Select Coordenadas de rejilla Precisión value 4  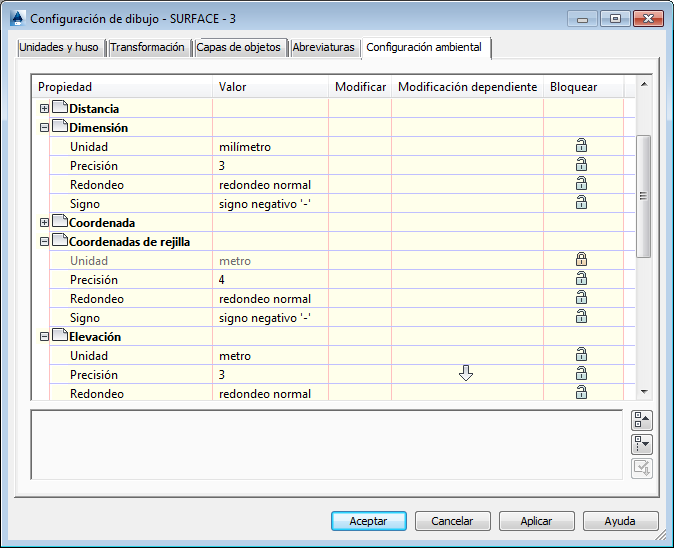(x=270, y=280)
